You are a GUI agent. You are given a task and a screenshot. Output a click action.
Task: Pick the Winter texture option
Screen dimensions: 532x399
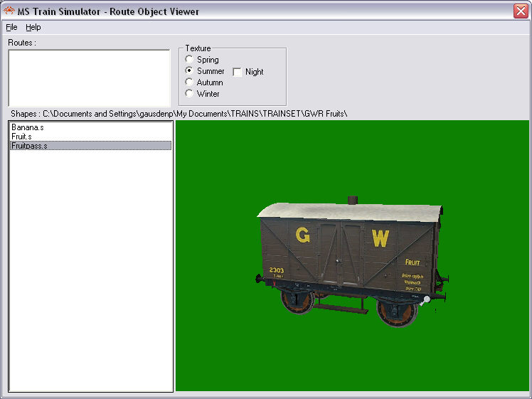189,94
